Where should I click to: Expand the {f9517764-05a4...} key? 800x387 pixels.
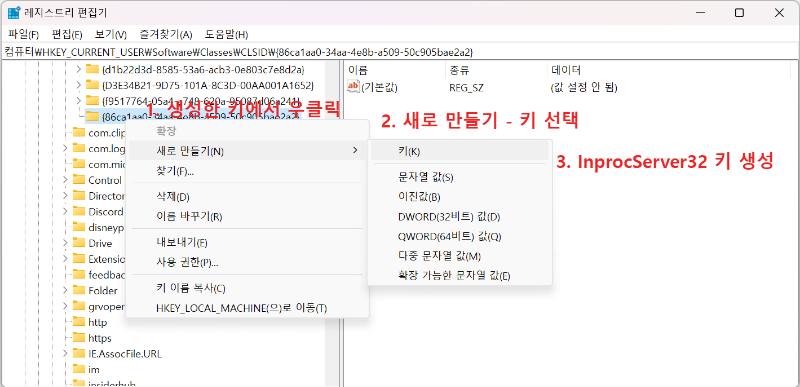click(x=78, y=100)
